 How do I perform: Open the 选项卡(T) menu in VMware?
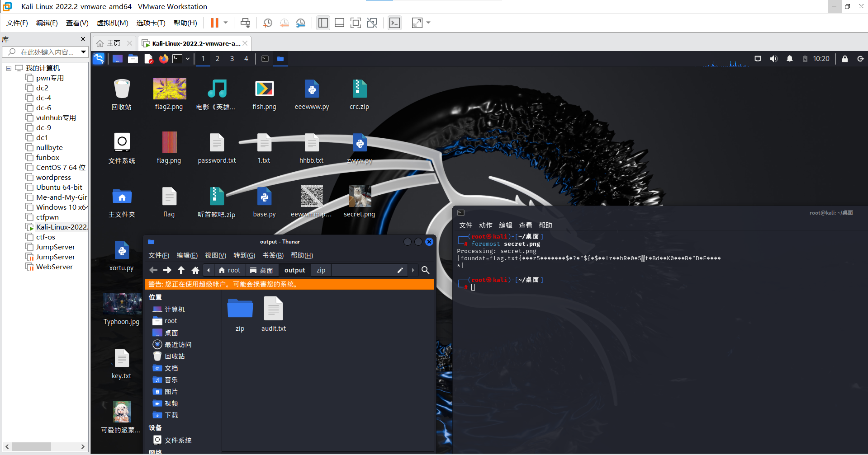[x=151, y=23]
